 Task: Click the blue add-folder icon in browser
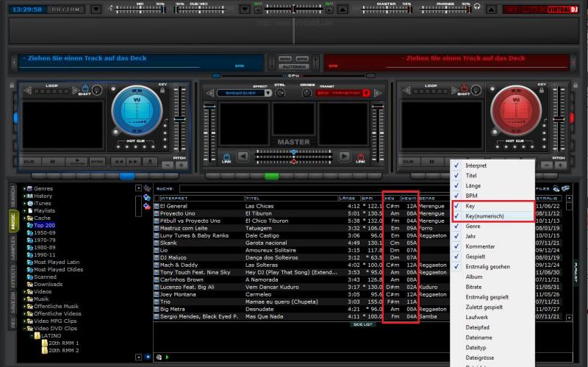point(147,197)
